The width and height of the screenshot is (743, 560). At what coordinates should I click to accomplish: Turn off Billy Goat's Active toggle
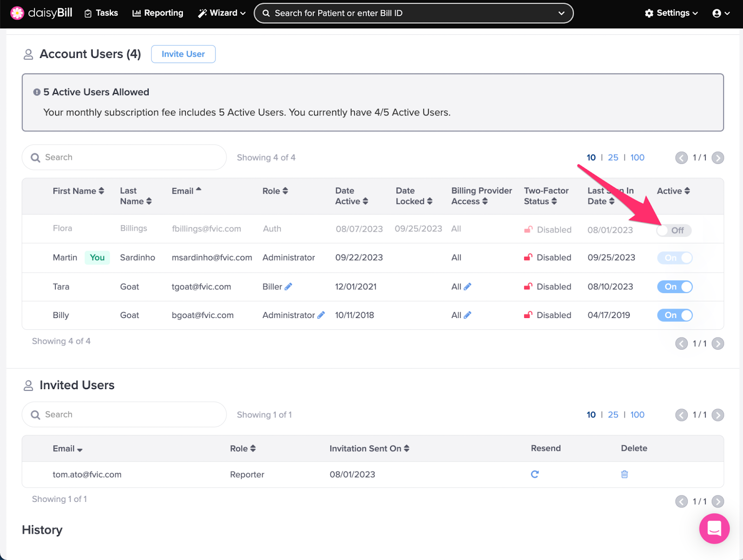[675, 315]
